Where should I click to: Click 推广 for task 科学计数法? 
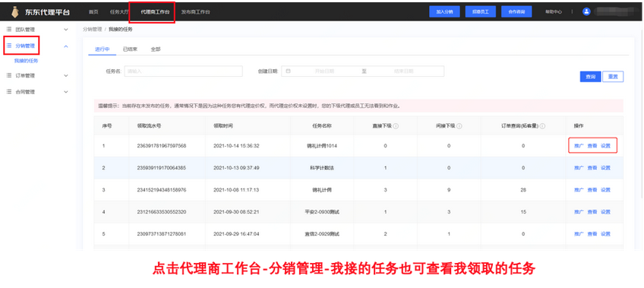(579, 168)
